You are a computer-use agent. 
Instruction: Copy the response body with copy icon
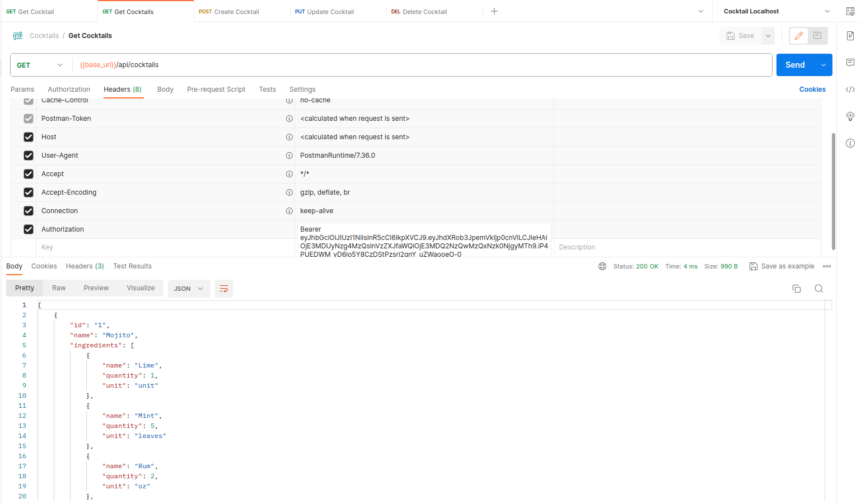[x=797, y=289]
